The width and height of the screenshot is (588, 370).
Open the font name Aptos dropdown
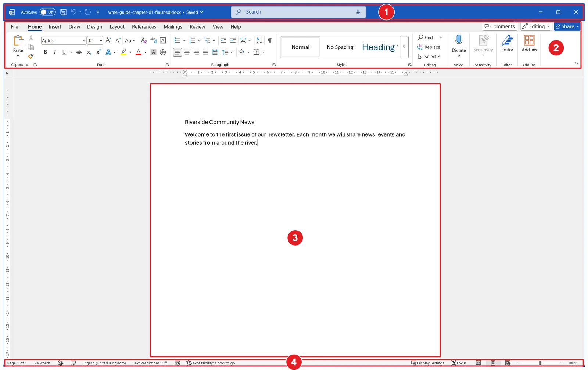84,40
